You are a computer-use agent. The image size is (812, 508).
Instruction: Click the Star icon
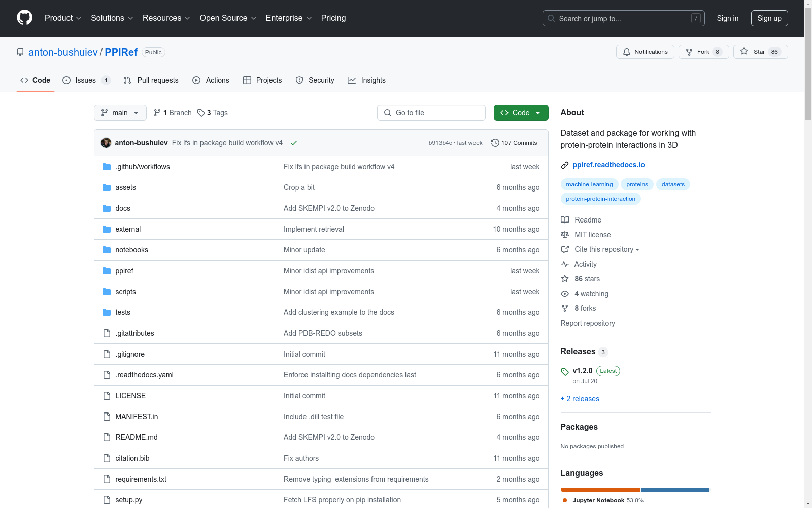click(x=744, y=51)
